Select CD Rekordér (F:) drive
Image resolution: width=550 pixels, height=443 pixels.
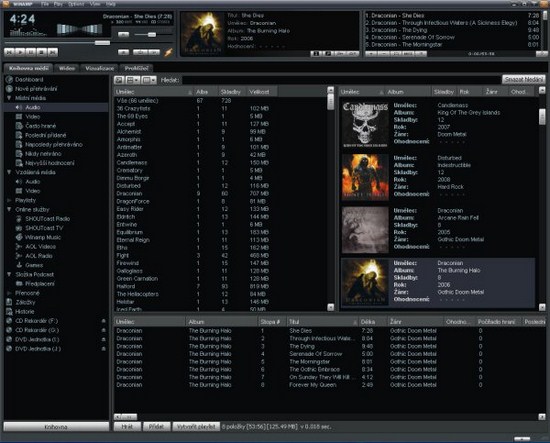click(36, 321)
